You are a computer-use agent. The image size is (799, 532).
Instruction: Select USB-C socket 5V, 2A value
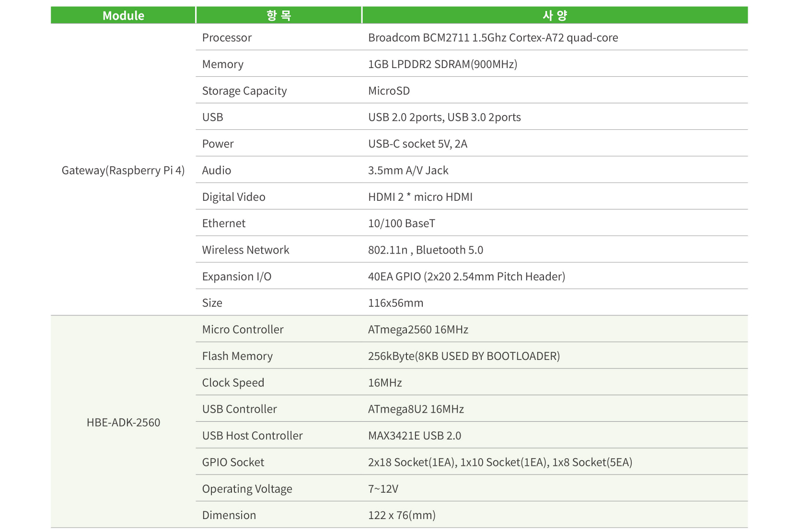point(417,144)
